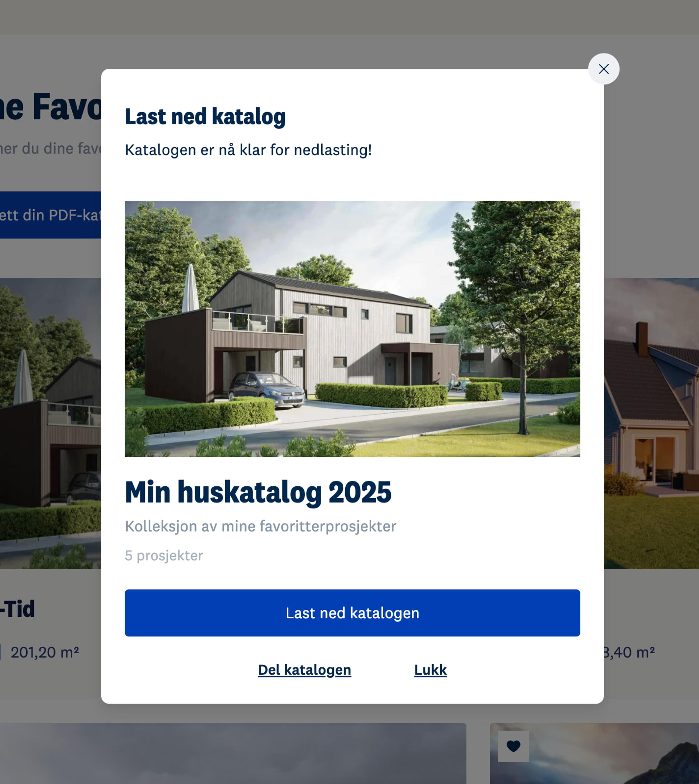Click the Kolleksjon av mine favoritterprosjekter subtitle
Screen dimensions: 699x784
point(260,526)
